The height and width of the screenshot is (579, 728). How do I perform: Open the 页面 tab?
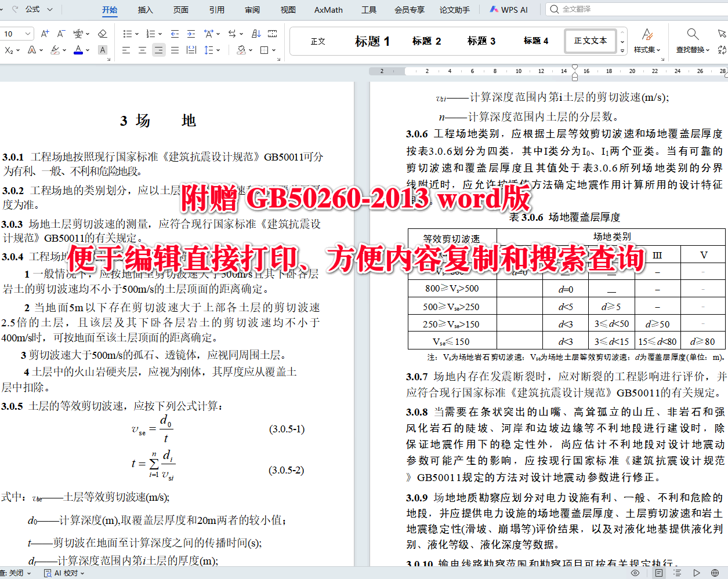pos(181,10)
